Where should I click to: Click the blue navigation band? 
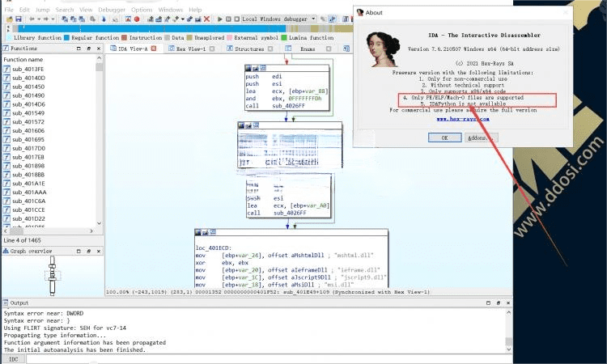pyautogui.click(x=152, y=28)
